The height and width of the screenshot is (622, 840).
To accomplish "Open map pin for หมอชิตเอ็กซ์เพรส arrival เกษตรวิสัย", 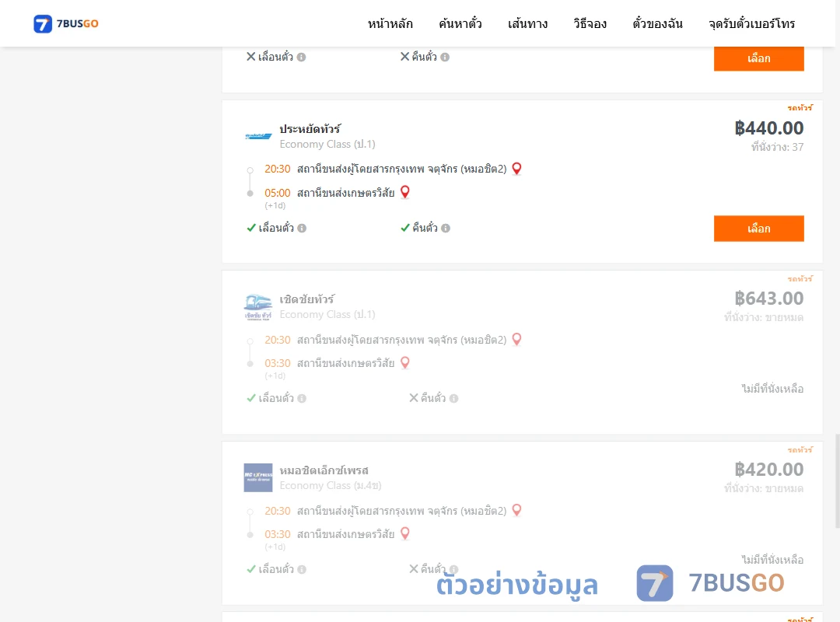I will click(x=405, y=533).
